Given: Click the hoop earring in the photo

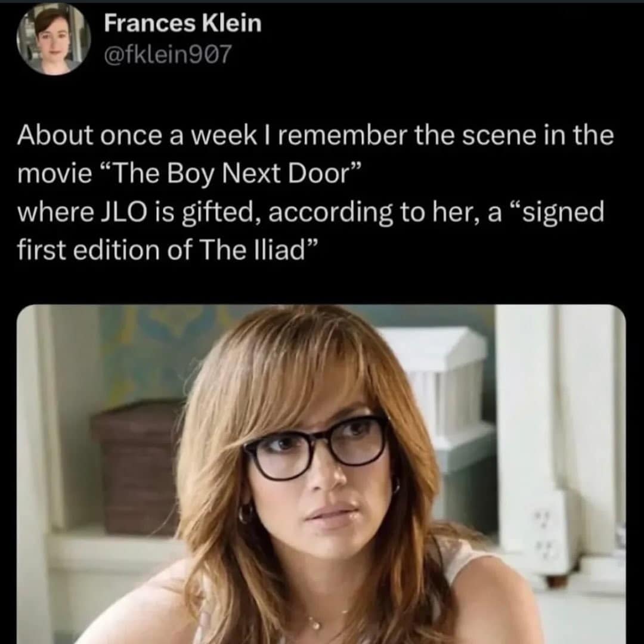Looking at the screenshot, I should click(x=246, y=513).
